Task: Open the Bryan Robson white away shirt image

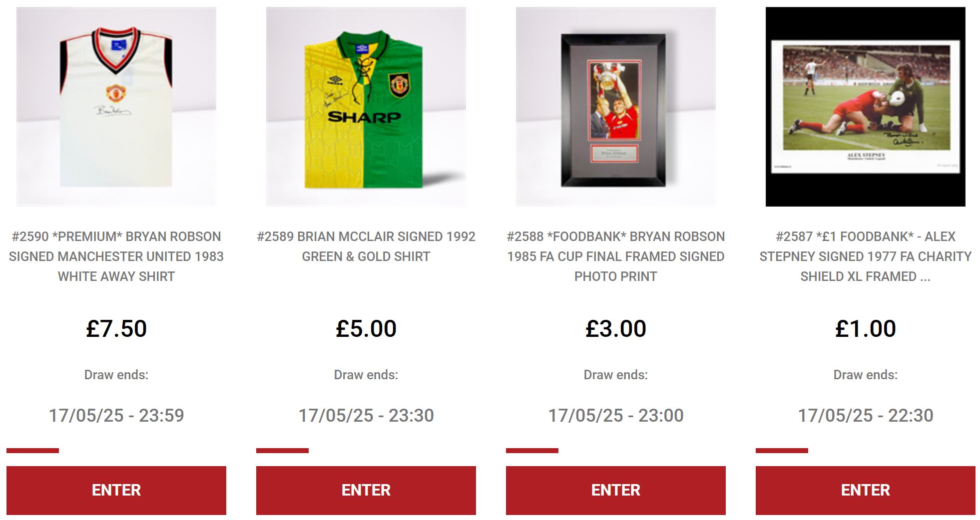Action: tap(116, 106)
